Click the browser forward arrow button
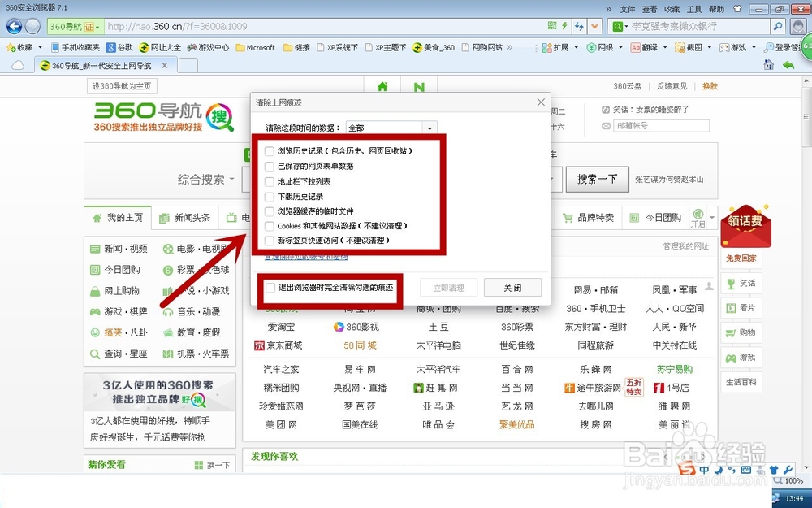This screenshot has height=508, width=812. point(32,26)
